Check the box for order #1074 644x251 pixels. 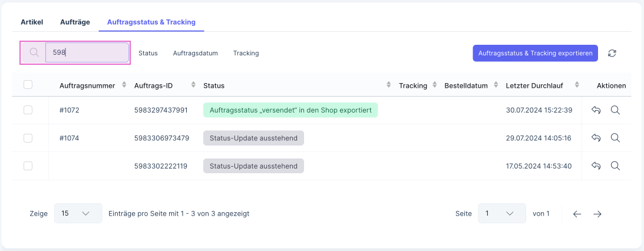click(x=28, y=138)
